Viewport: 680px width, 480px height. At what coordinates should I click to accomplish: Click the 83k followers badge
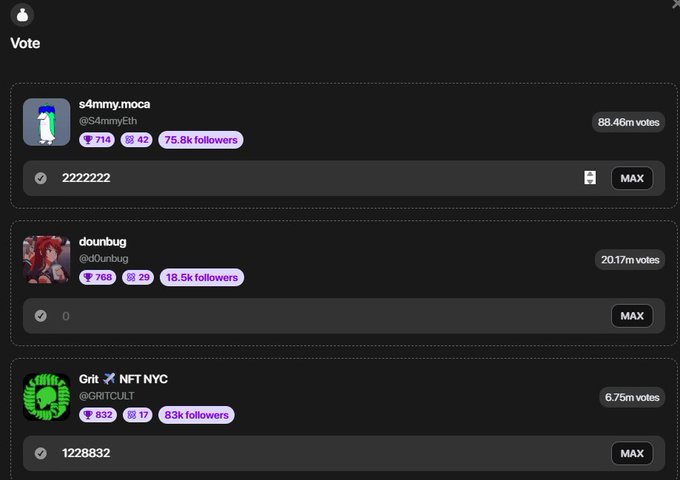195,415
